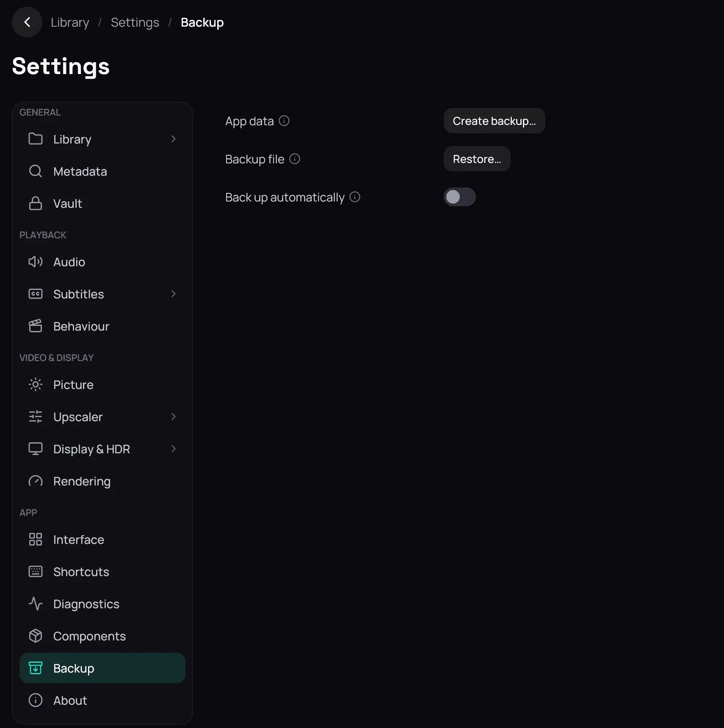Image resolution: width=724 pixels, height=728 pixels.
Task: Click the back arrow button
Action: point(27,22)
